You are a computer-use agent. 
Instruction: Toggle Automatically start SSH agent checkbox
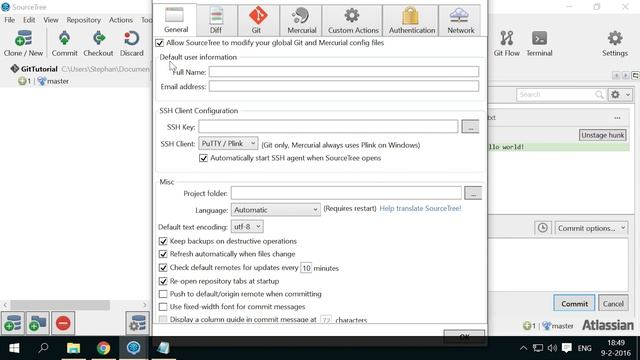203,158
